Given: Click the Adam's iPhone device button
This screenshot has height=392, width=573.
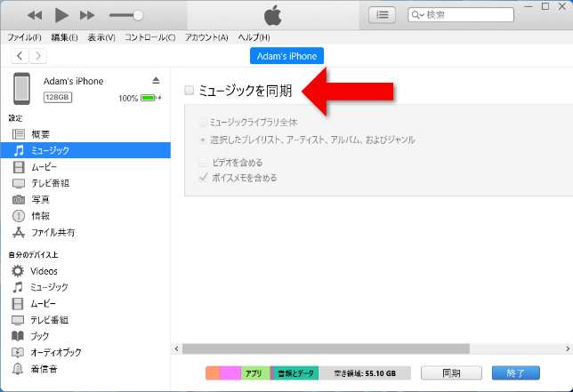Looking at the screenshot, I should [x=286, y=56].
